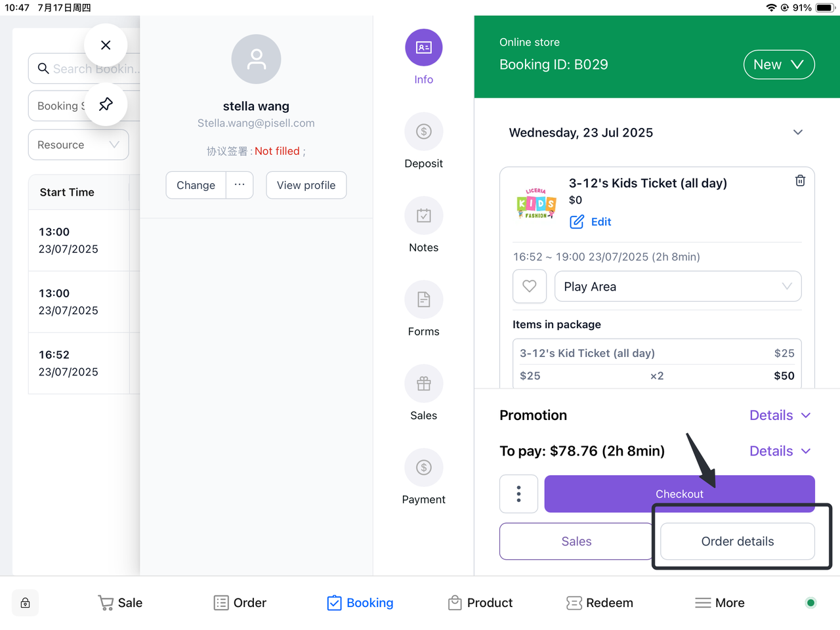Viewport: 840px width, 630px height.
Task: Open the Deposit section icon
Action: click(423, 132)
